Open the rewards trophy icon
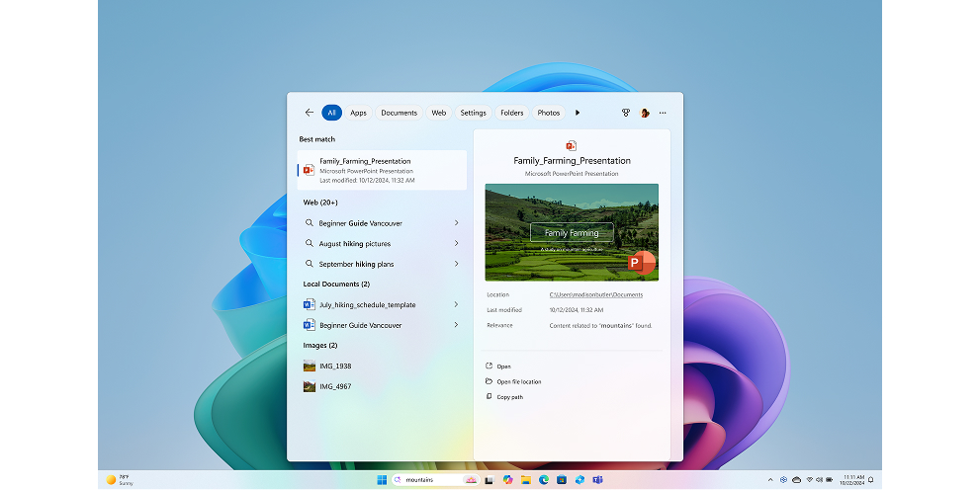Viewport: 980px width, 490px height. coord(626,113)
